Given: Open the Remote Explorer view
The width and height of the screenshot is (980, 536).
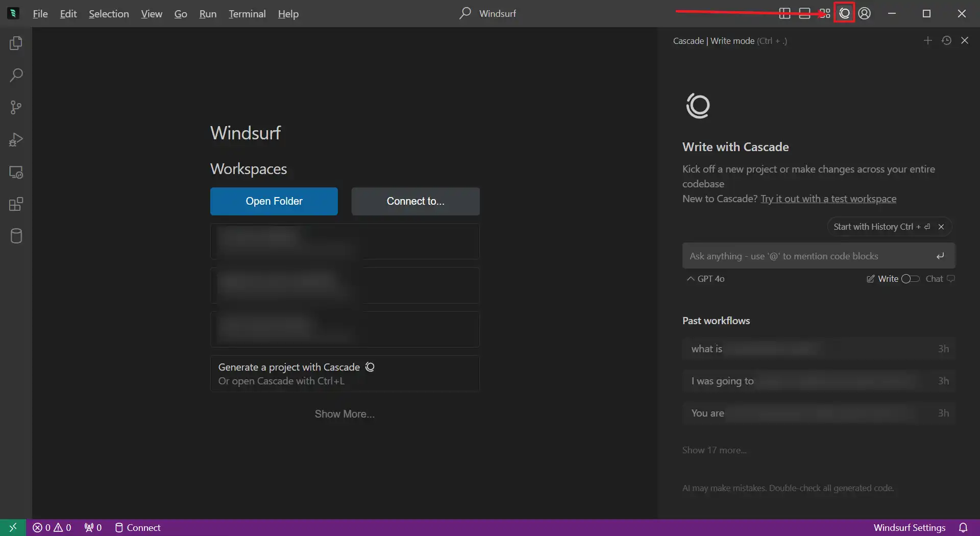Looking at the screenshot, I should pos(16,173).
